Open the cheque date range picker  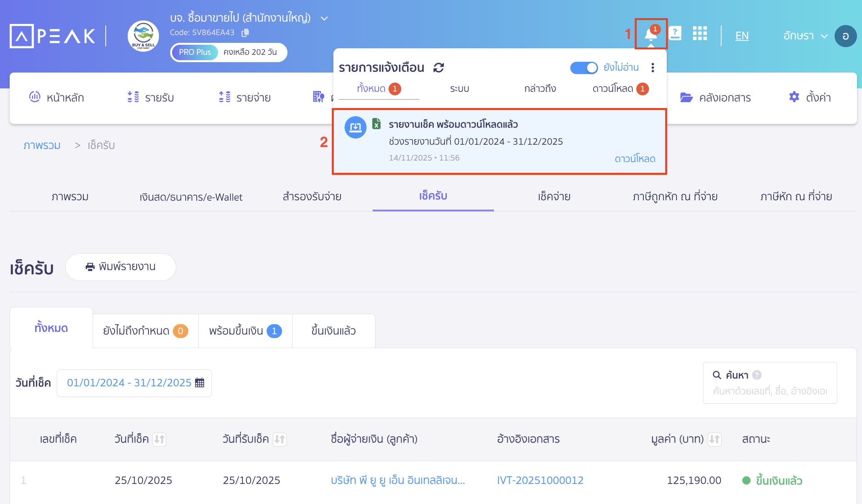pos(129,383)
